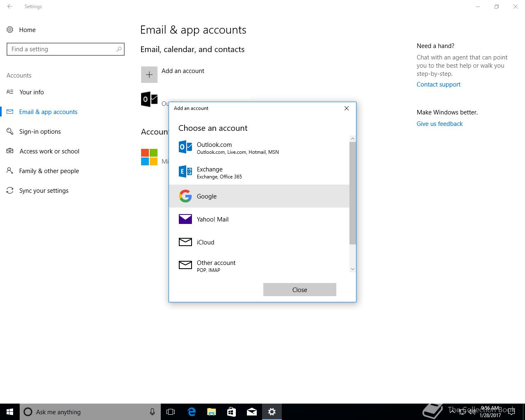
Task: Close the Add an account dialog with X
Action: pyautogui.click(x=347, y=108)
